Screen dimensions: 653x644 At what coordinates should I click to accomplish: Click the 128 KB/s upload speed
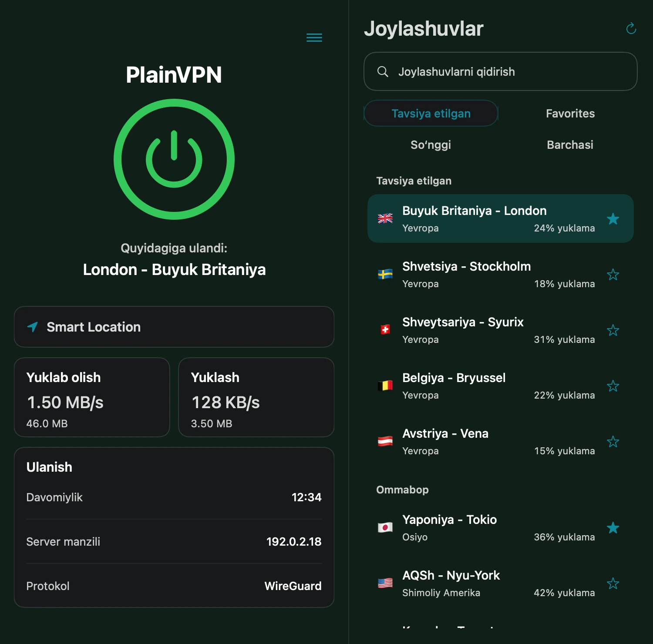coord(226,402)
